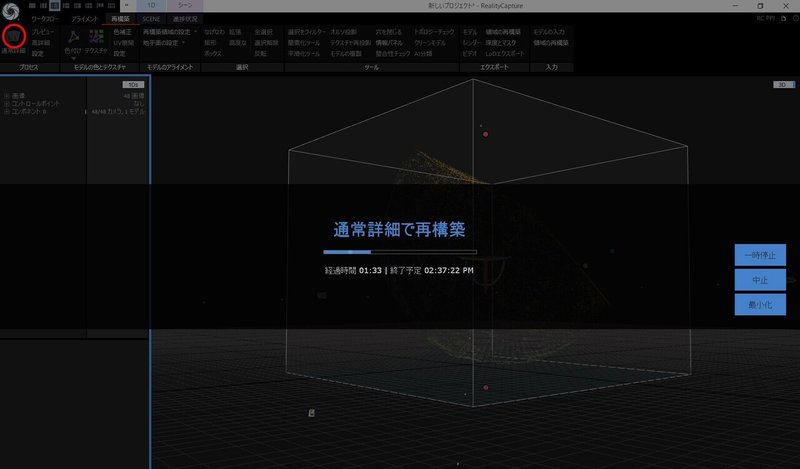Image resolution: width=800 pixels, height=469 pixels.
Task: Click the 色補正 button
Action: pos(122,32)
